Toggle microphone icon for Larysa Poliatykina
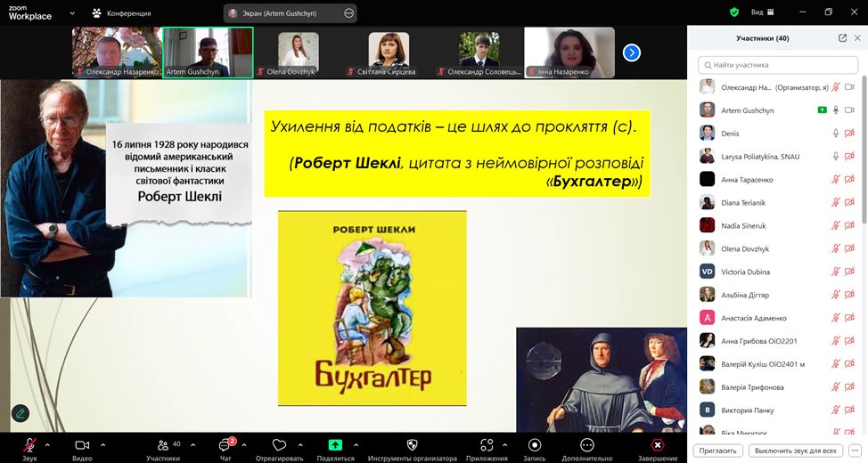Viewport: 868px width, 463px height. [x=836, y=157]
